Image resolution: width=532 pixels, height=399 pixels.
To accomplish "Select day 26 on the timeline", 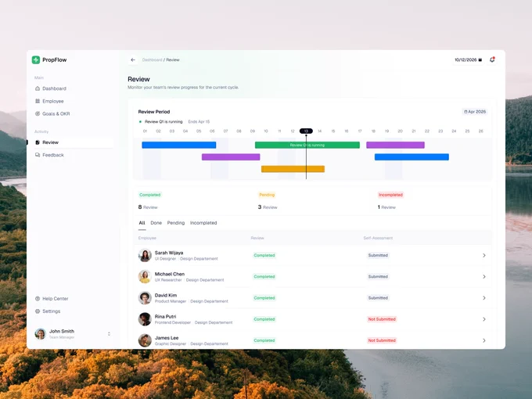I will tap(481, 131).
